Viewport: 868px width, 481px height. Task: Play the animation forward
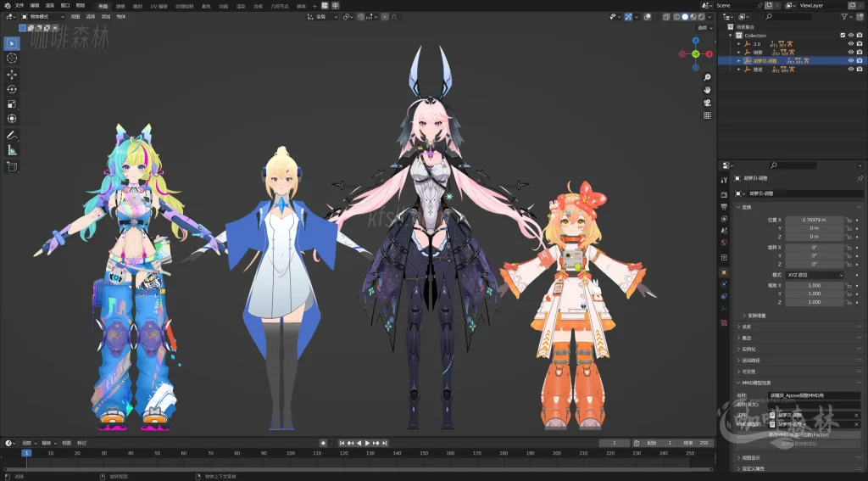[368, 444]
